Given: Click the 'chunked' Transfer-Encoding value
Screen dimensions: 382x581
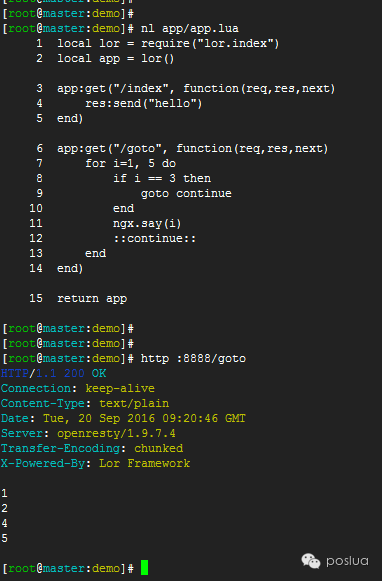Looking at the screenshot, I should [x=158, y=448].
